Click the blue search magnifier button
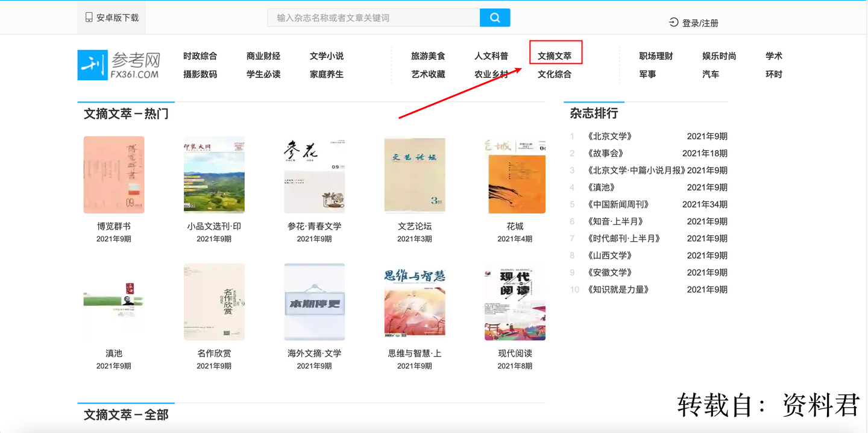This screenshot has width=868, height=433. pos(495,17)
